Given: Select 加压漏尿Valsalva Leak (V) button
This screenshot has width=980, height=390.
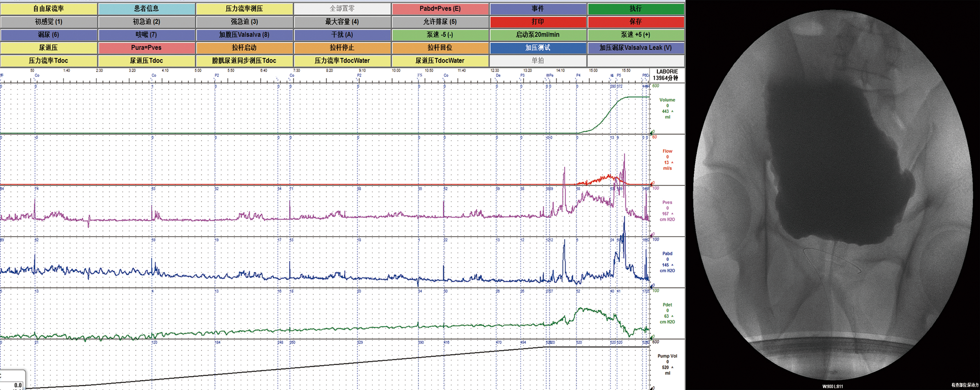Looking at the screenshot, I should 635,47.
